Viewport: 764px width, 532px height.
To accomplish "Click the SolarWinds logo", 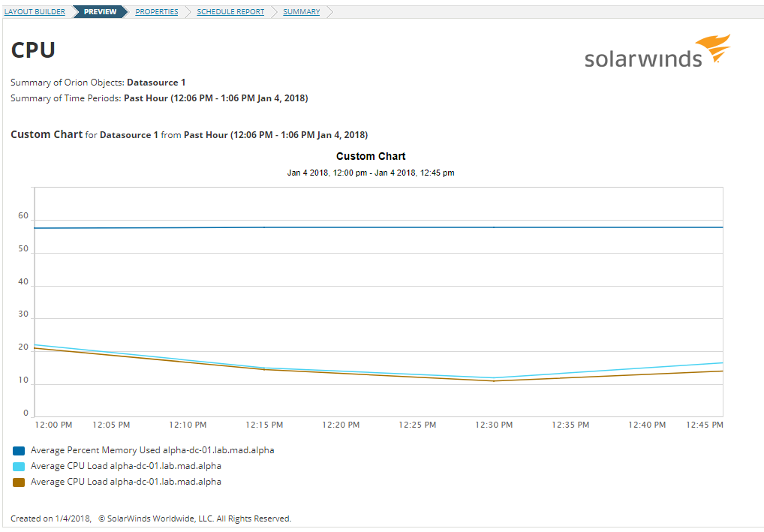I will click(657, 51).
